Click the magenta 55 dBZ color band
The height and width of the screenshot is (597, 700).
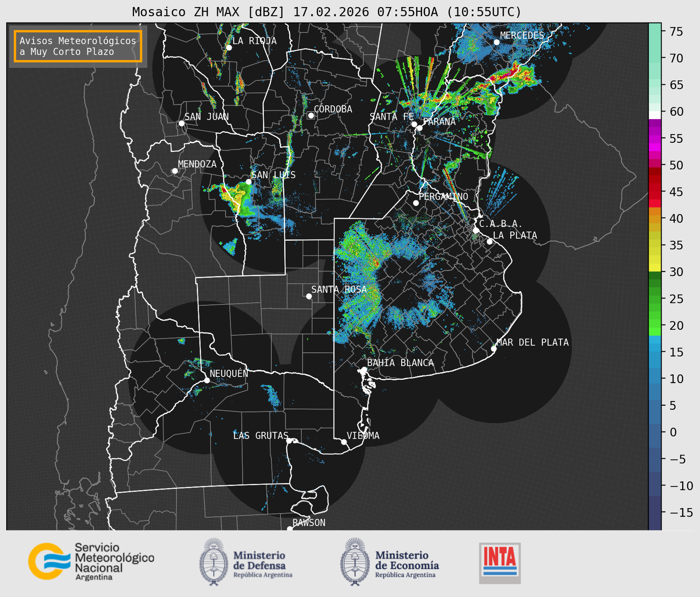click(x=654, y=141)
